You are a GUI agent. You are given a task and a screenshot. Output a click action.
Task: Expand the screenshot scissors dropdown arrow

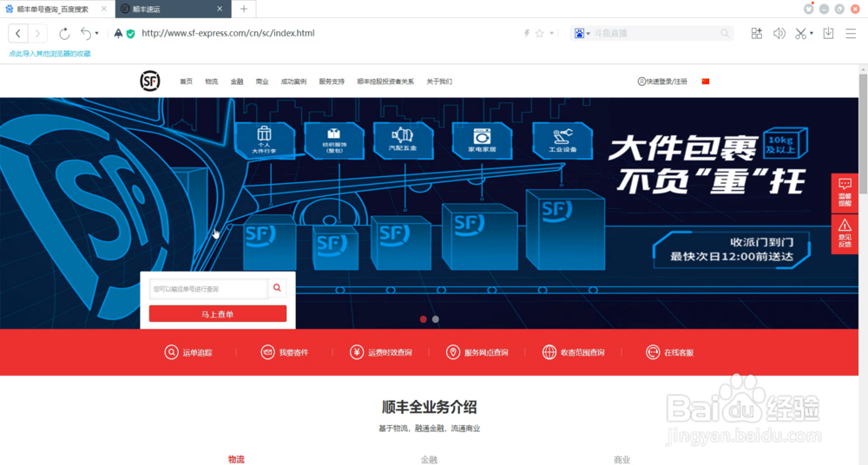pyautogui.click(x=812, y=33)
